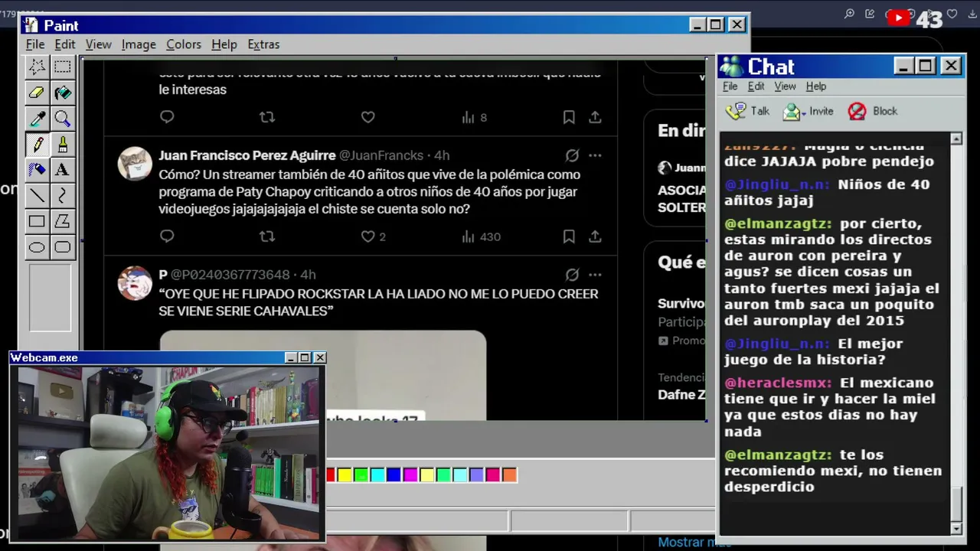This screenshot has height=551, width=980.
Task: Pick the Eraser tool in Paint
Action: coord(37,93)
